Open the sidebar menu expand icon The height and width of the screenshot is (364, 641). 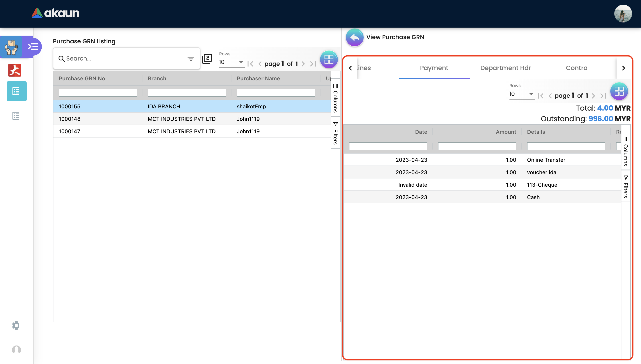pyautogui.click(x=33, y=47)
